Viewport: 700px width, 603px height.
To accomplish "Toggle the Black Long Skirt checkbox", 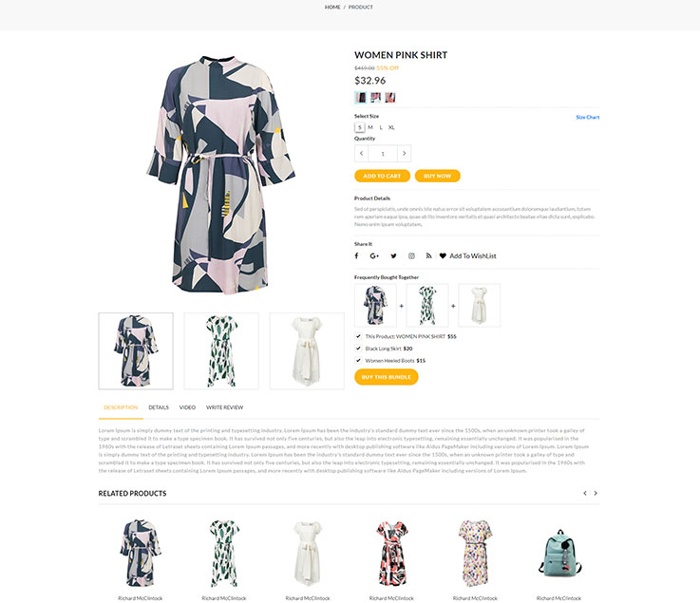I will [358, 349].
